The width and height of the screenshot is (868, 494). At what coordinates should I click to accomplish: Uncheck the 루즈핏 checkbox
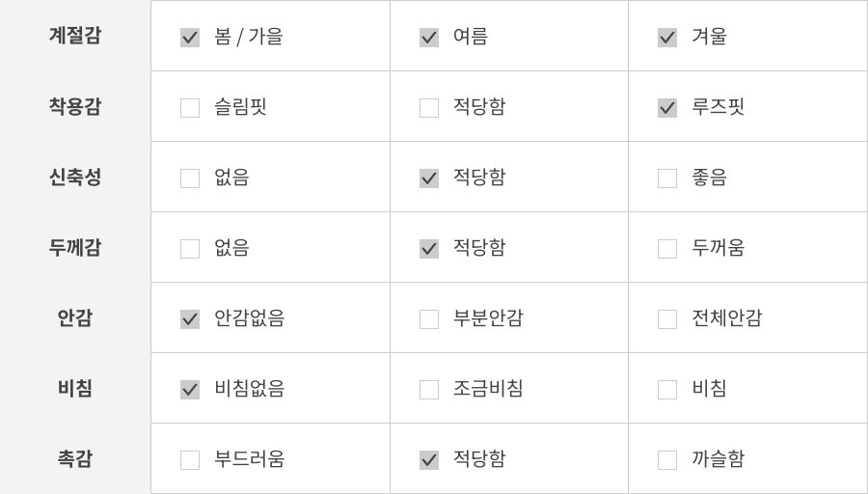tap(667, 108)
